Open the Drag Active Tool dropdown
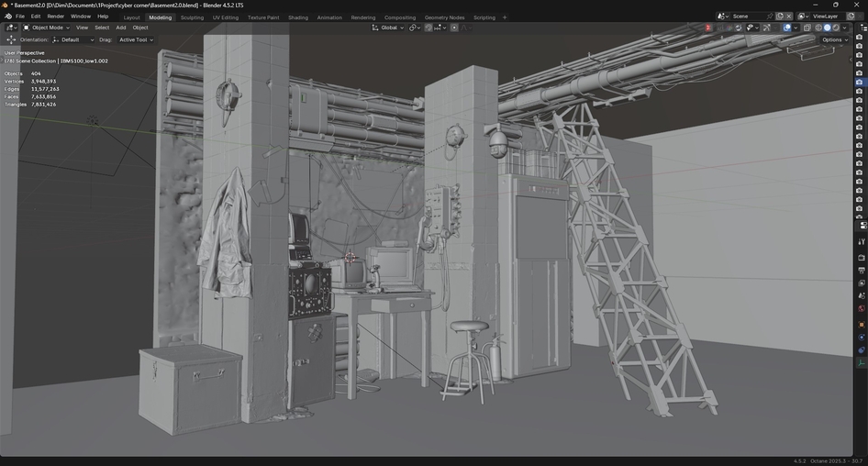This screenshot has width=868, height=466. [136, 39]
